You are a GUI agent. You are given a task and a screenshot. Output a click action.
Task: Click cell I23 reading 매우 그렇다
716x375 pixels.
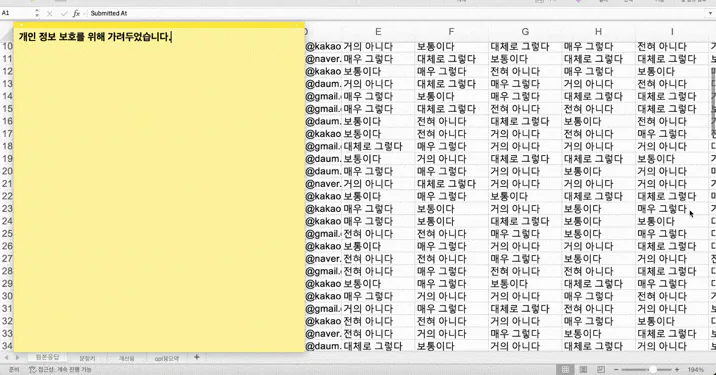click(x=672, y=209)
